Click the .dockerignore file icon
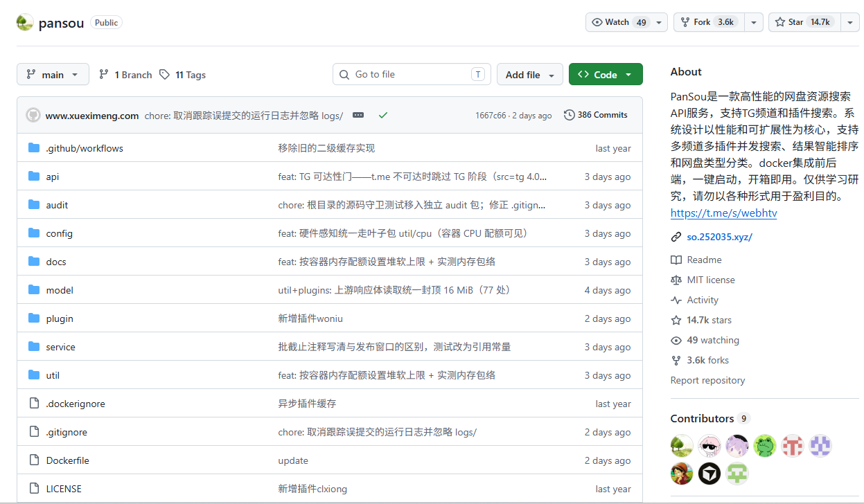The height and width of the screenshot is (504, 864). click(x=34, y=404)
